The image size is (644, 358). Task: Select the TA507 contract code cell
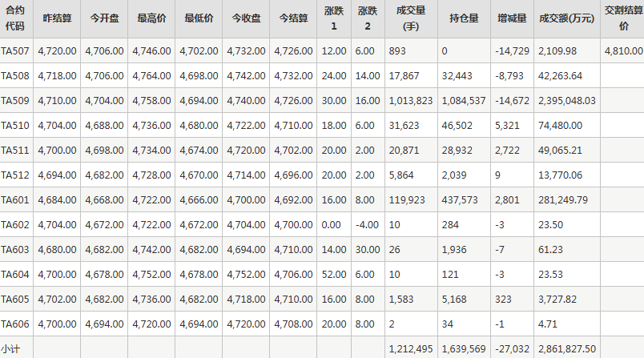point(15,51)
